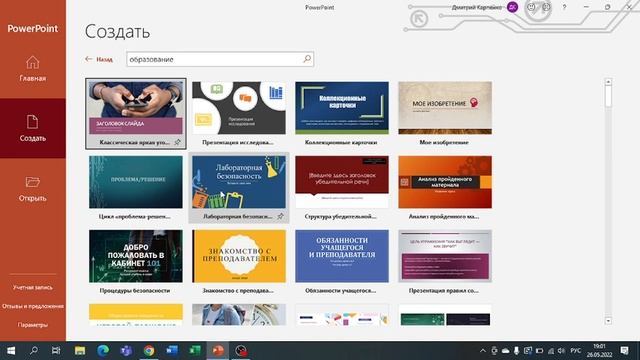
Task: Choose the Проблема/Решение cycle template
Action: [136, 182]
